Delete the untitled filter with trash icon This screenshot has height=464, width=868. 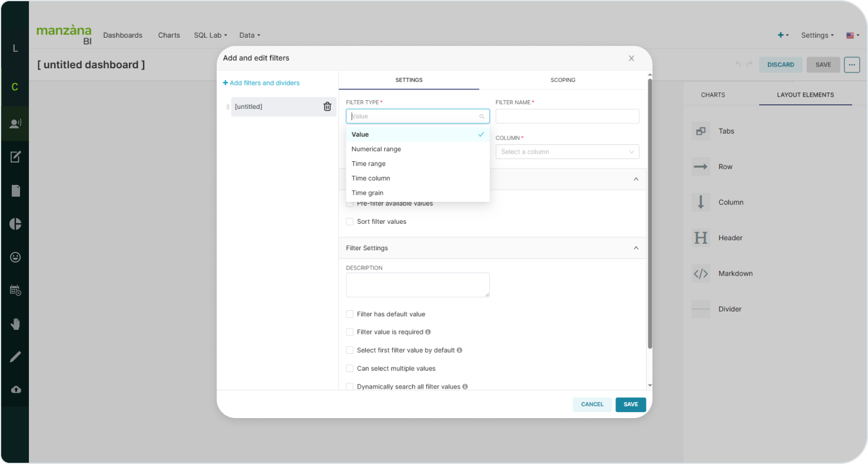pos(327,107)
